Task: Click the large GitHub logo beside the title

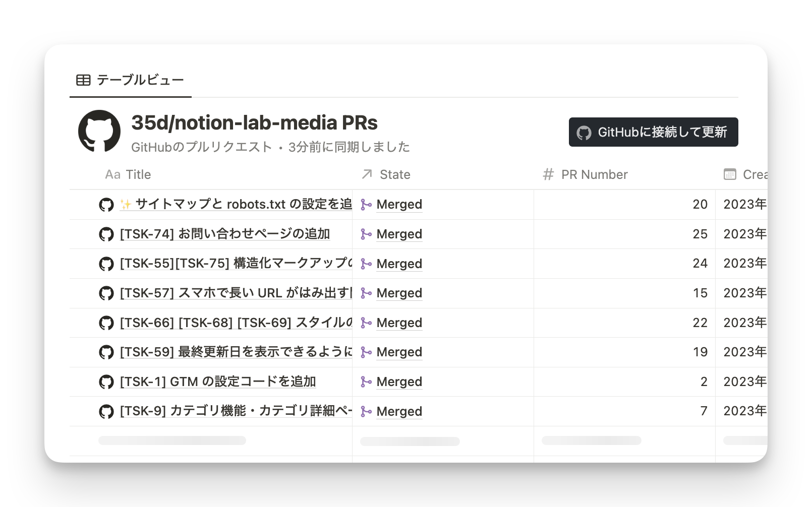Action: coord(99,131)
